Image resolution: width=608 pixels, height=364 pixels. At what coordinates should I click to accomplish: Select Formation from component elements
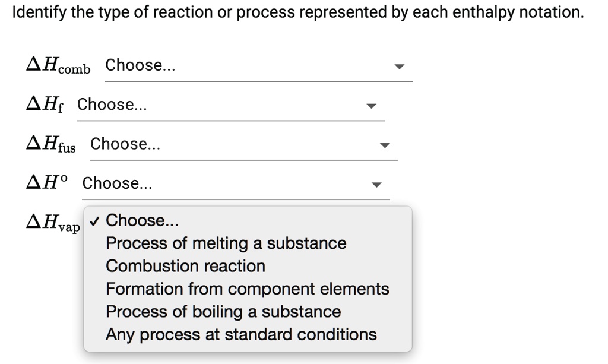tap(247, 289)
